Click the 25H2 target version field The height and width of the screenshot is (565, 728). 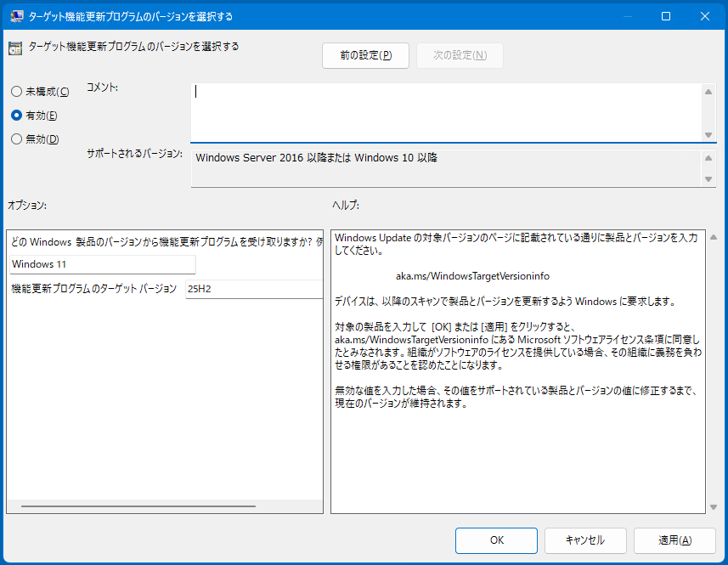pos(253,289)
